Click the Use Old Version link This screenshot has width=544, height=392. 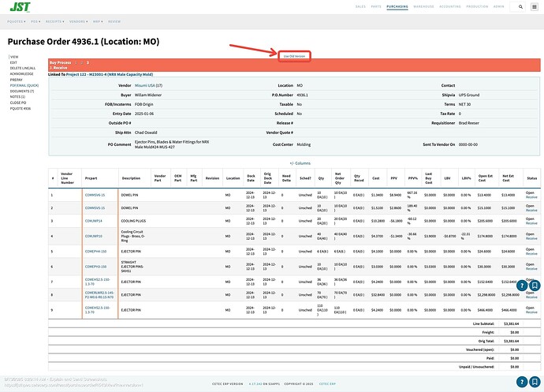tap(294, 56)
